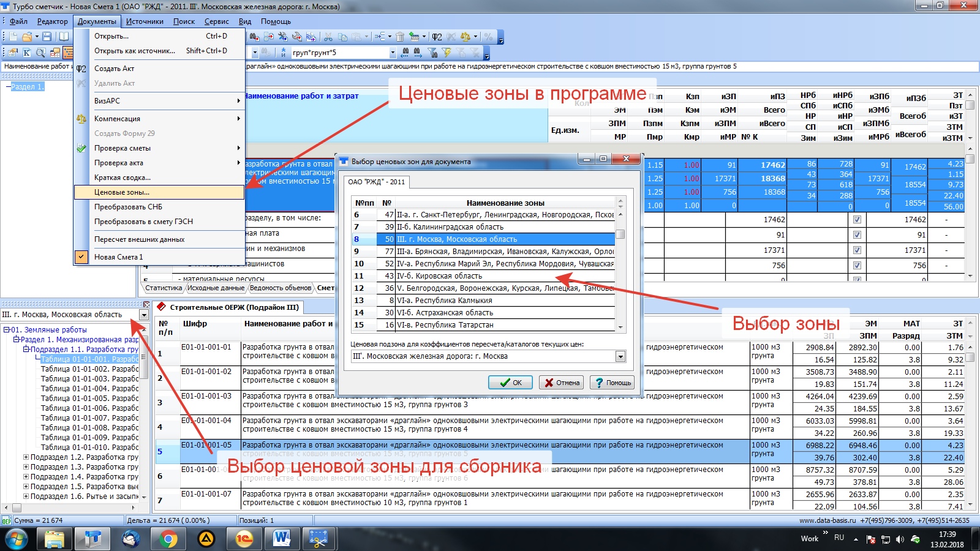
Task: Select tree row Таблица 01-01-002
Action: pyautogui.click(x=89, y=369)
